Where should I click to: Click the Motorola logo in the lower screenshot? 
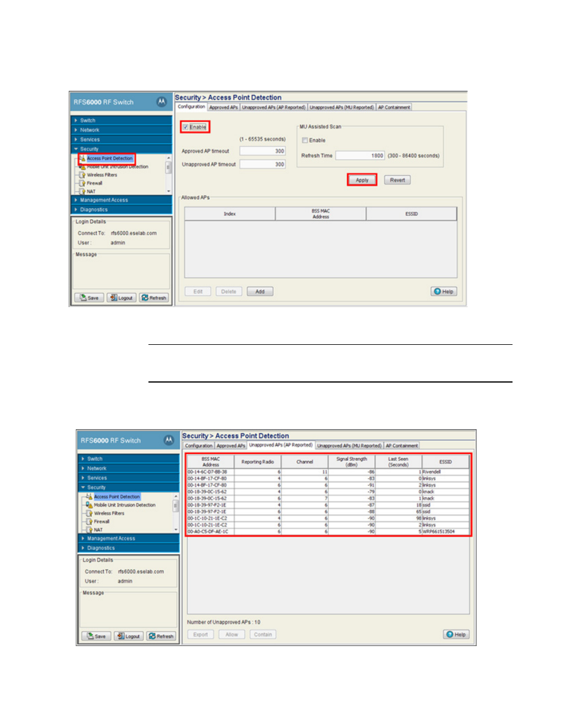[168, 440]
